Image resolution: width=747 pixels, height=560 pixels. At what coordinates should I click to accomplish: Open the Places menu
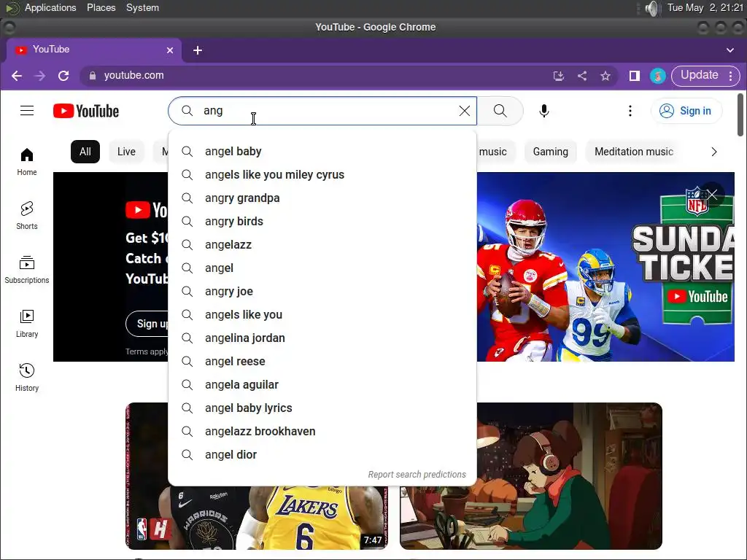pyautogui.click(x=101, y=7)
